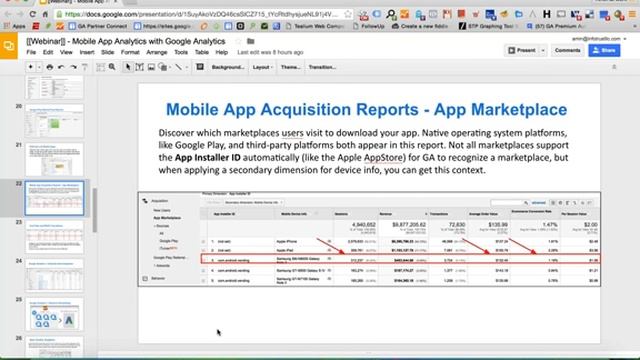Click the Present button
Screen dimensions: 640x360
521,50
